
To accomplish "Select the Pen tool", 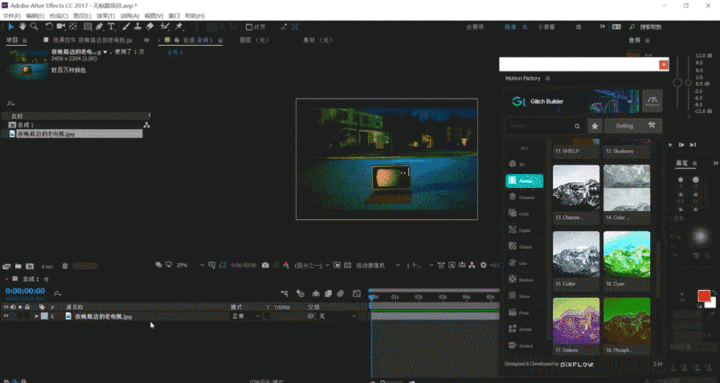I will pyautogui.click(x=100, y=27).
